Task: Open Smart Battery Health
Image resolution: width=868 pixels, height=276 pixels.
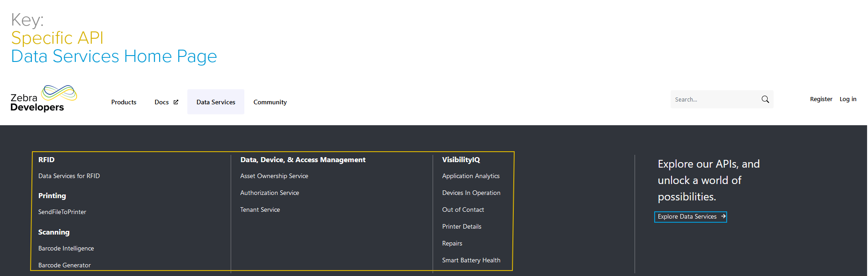Action: click(471, 260)
